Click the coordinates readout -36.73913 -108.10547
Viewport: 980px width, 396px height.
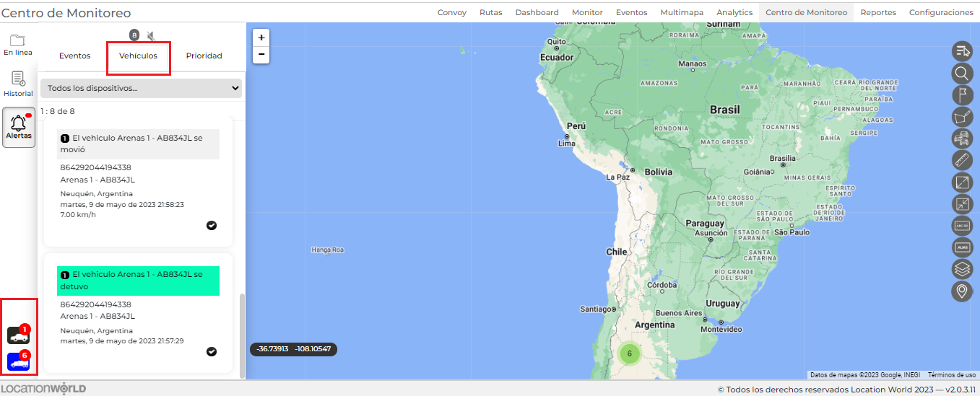(293, 349)
